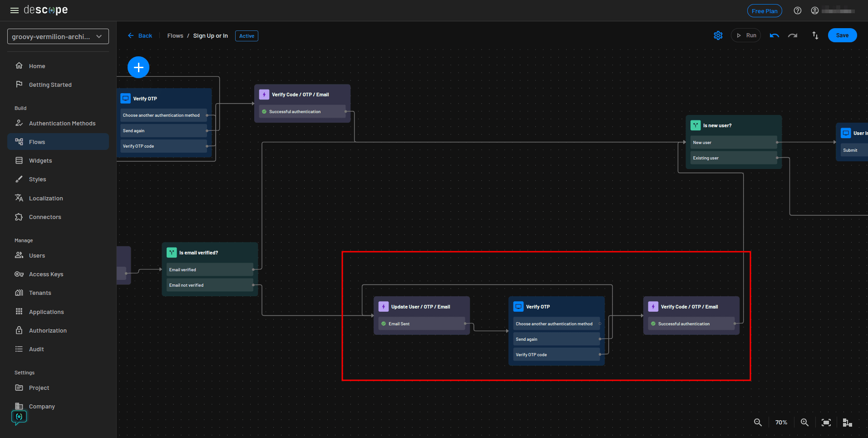The image size is (868, 438).
Task: Click the blue plus button to add a node
Action: (138, 67)
